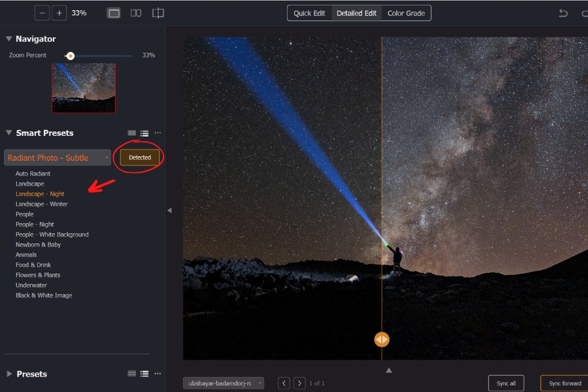This screenshot has width=588, height=392.
Task: Select the split-view compare mode icon
Action: coord(158,13)
